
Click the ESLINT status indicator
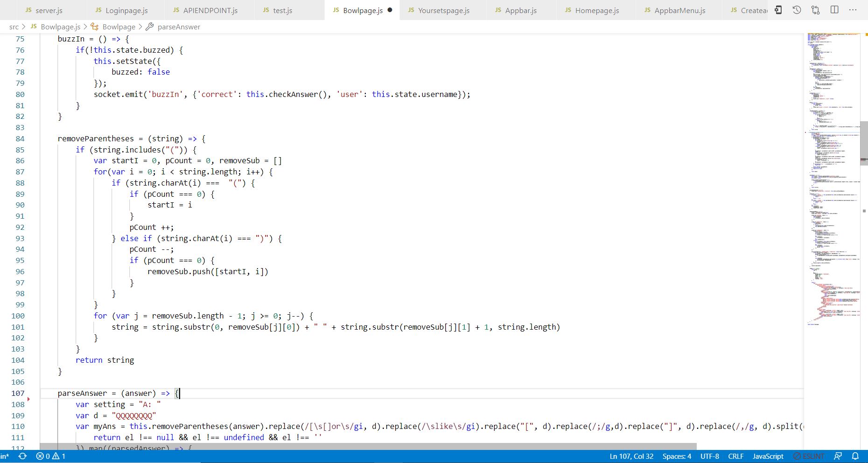pyautogui.click(x=808, y=456)
